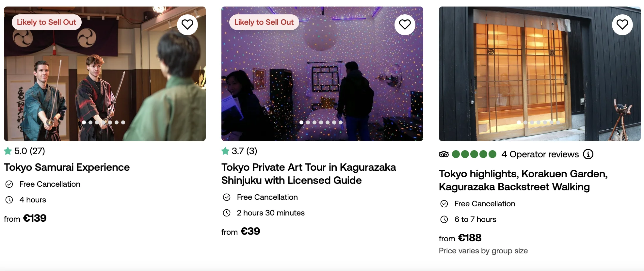Image resolution: width=644 pixels, height=271 pixels.
Task: Click the samurai sword photo thumbnail
Action: 105,73
